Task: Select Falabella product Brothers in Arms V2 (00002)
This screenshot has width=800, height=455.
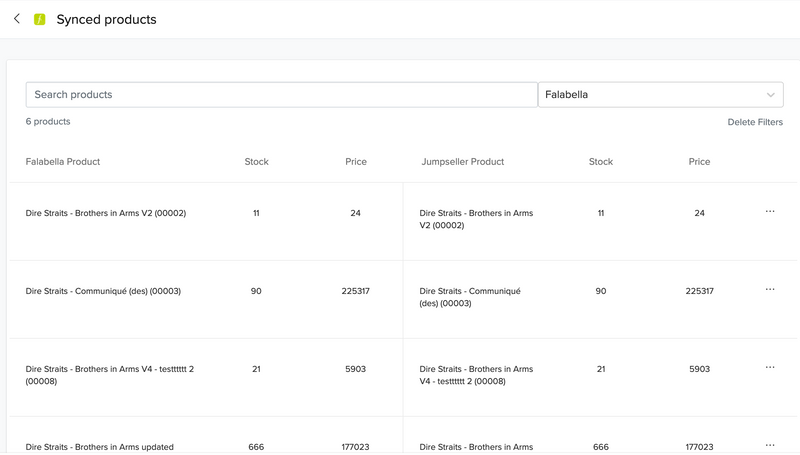Action: 106,213
